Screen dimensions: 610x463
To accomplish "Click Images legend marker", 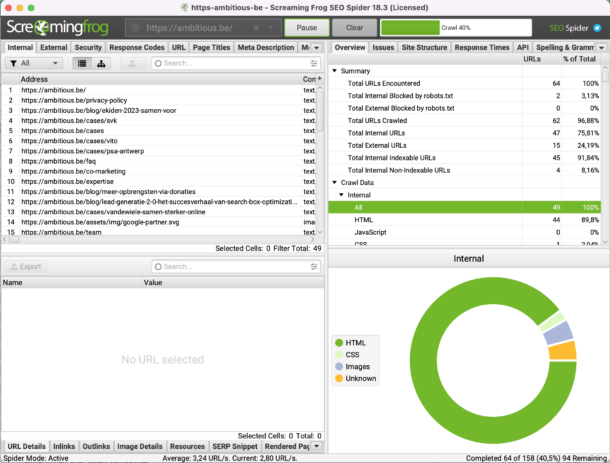I will 339,367.
